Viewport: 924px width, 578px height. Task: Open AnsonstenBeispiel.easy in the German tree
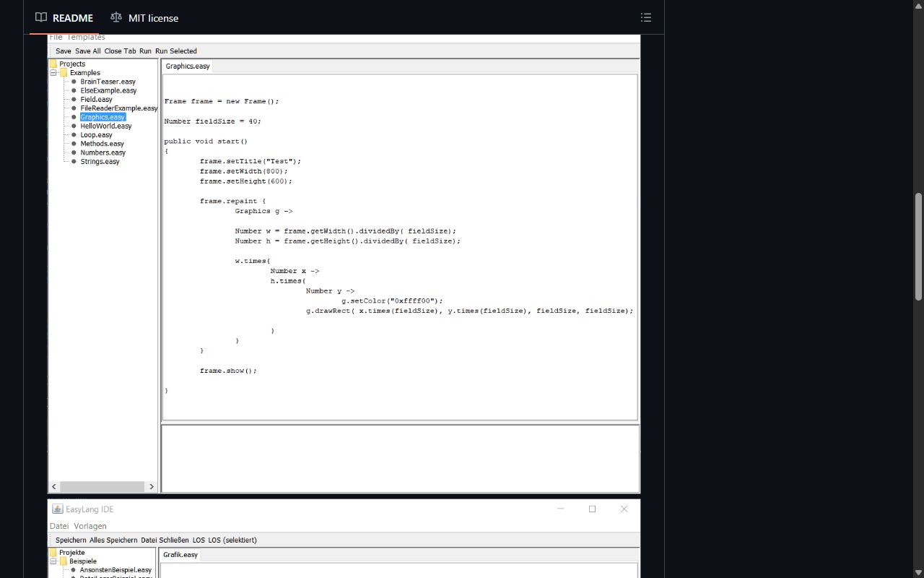(115, 570)
